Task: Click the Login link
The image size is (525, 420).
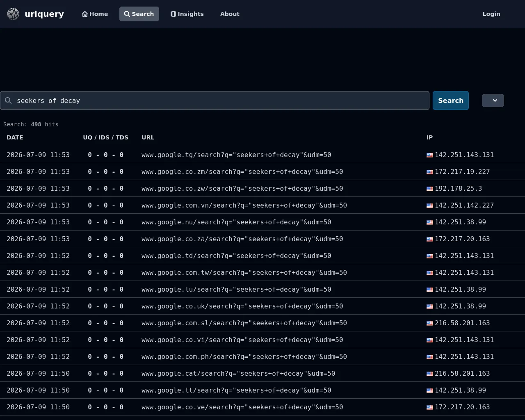Action: coord(491,14)
